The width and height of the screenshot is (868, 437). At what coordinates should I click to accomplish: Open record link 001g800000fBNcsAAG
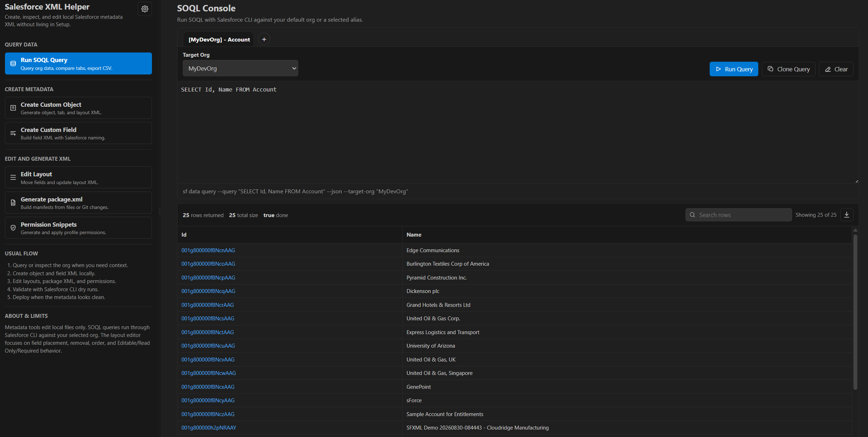click(208, 319)
